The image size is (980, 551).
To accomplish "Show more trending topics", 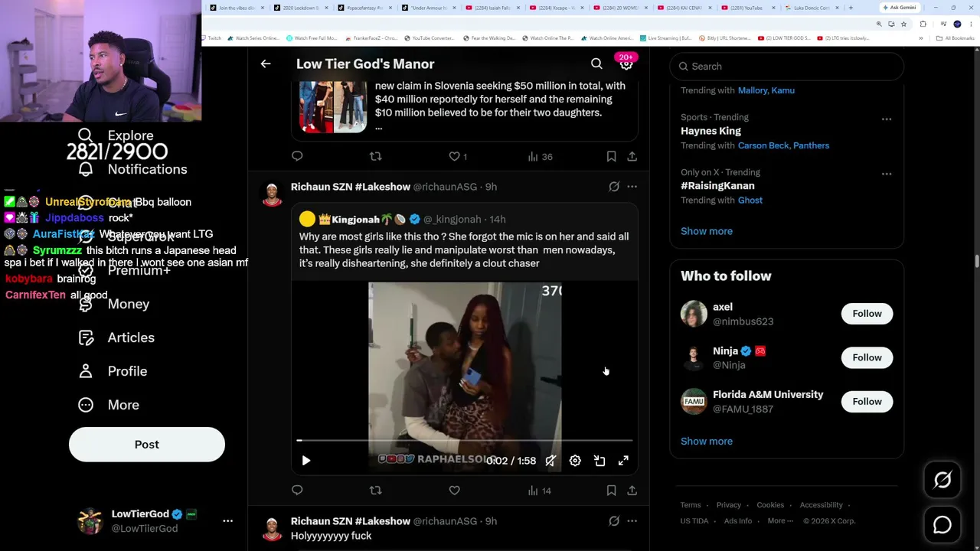I will tap(707, 231).
